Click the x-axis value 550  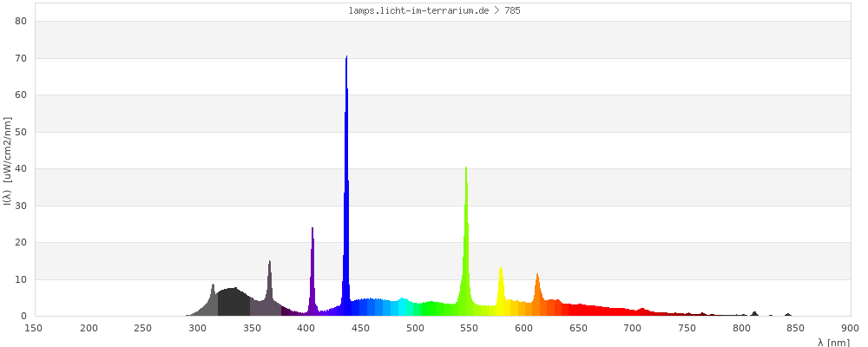470,328
